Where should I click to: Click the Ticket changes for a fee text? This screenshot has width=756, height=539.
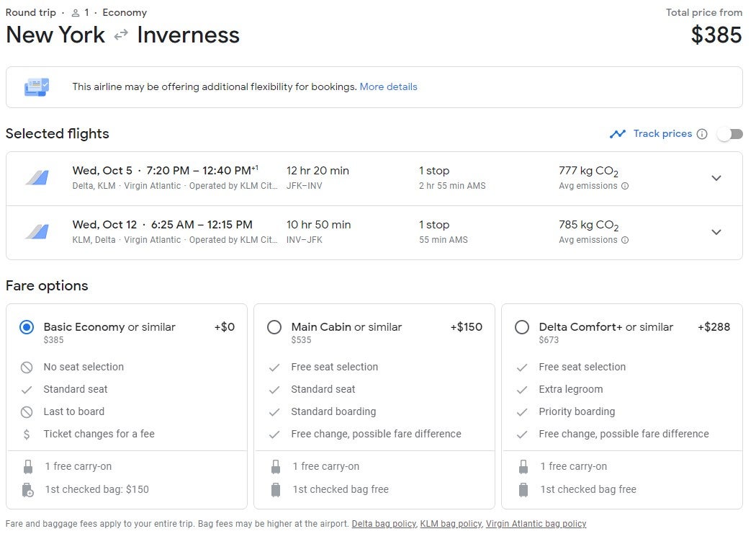[x=99, y=435]
